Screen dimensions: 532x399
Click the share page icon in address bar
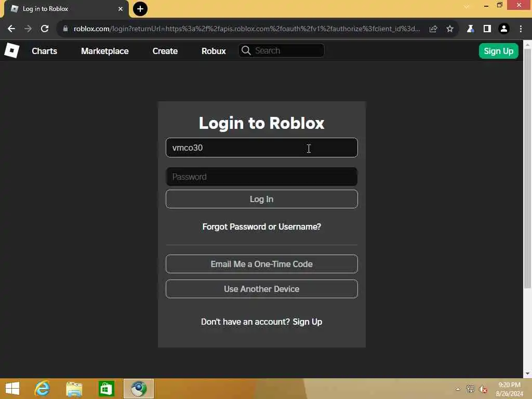coord(433,29)
